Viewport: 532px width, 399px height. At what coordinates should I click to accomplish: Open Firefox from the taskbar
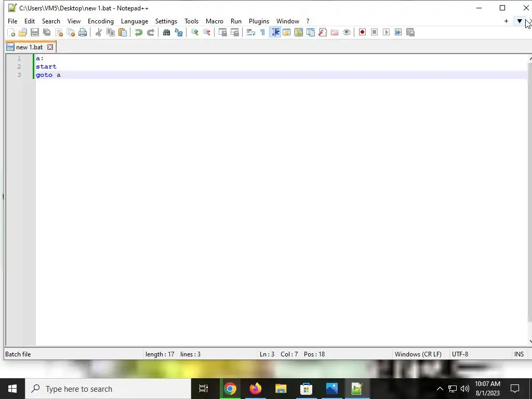pyautogui.click(x=255, y=389)
